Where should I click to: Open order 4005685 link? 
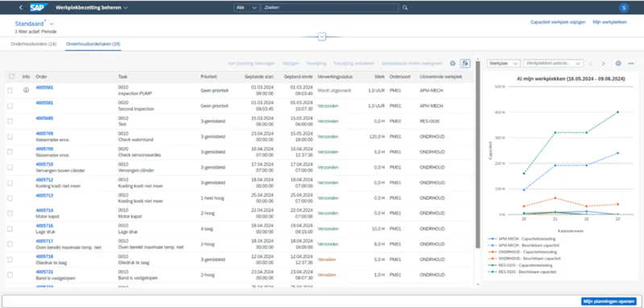pos(44,119)
